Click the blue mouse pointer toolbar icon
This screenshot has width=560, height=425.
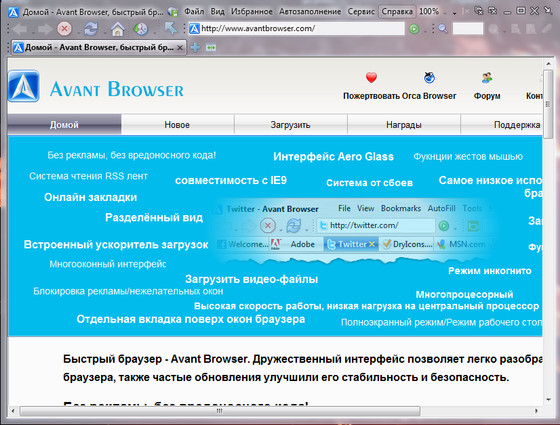[x=171, y=29]
